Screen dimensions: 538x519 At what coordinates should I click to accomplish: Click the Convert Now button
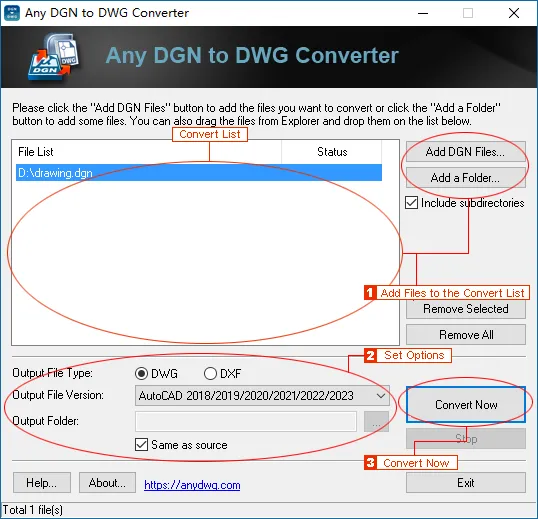pos(466,405)
